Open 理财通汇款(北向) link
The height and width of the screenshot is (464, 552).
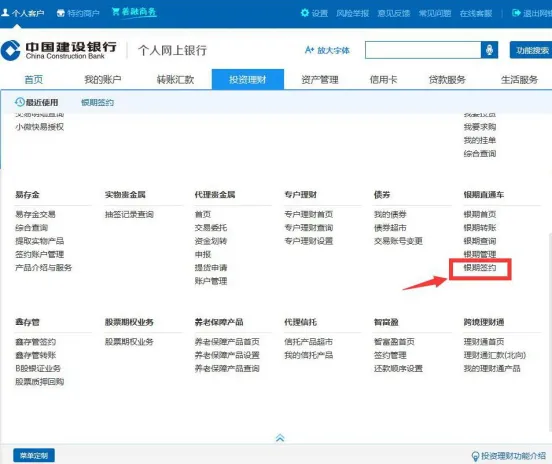point(495,355)
